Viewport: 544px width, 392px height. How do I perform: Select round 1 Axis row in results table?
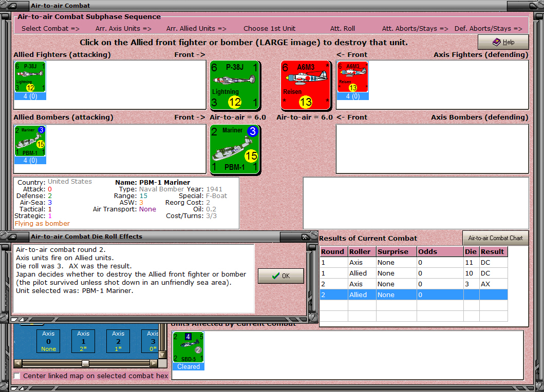[x=414, y=262]
